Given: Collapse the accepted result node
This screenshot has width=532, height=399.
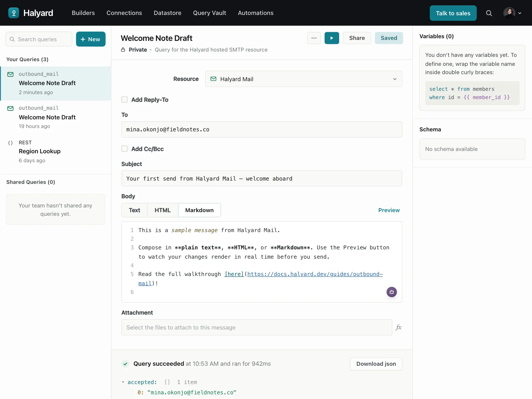Looking at the screenshot, I should [123, 382].
